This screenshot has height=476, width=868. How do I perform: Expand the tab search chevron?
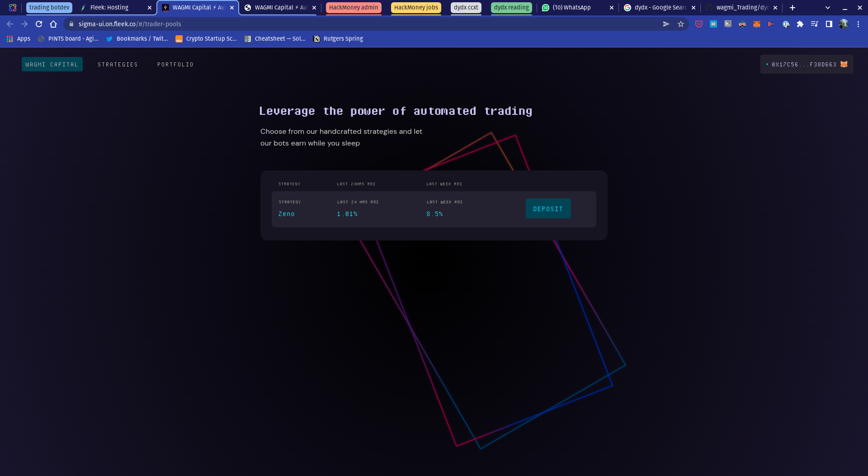click(x=827, y=8)
